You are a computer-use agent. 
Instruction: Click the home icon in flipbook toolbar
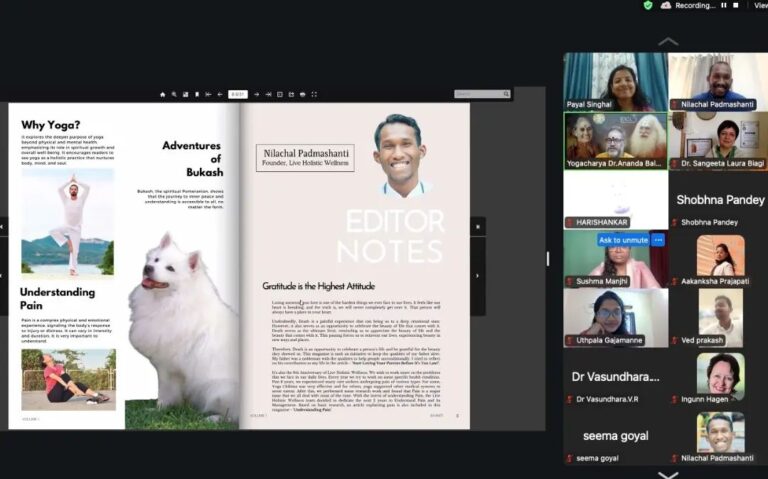pos(162,94)
